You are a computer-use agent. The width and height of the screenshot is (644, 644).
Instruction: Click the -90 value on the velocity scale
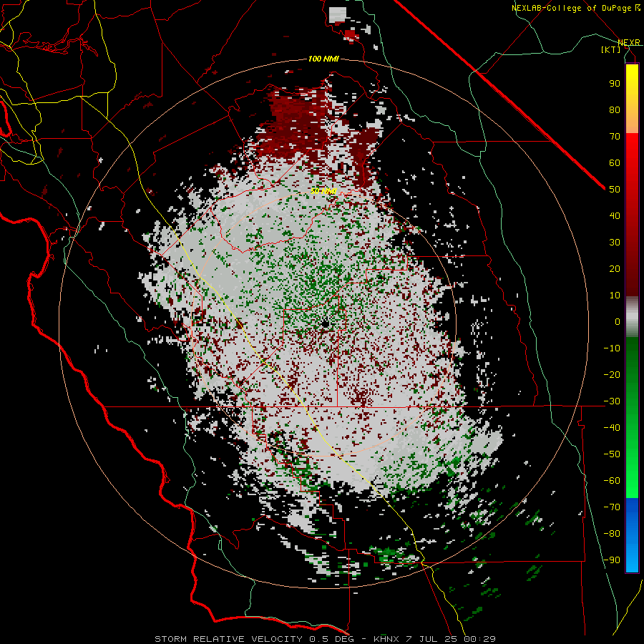[x=612, y=560]
